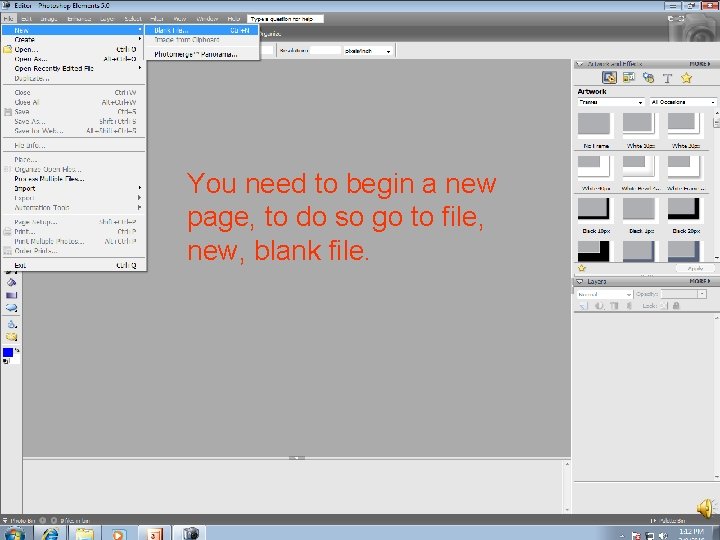The image size is (720, 540).
Task: Open the Opacity slider dropdown arrow
Action: tap(702, 294)
